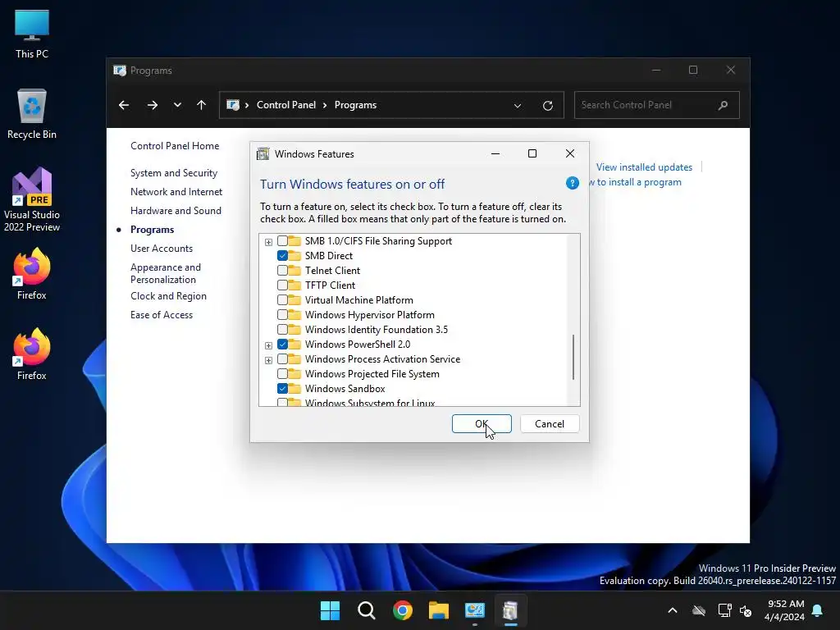840x630 pixels.
Task: Select the Visual Studio 2022 Preview shortcut
Action: pyautogui.click(x=32, y=200)
